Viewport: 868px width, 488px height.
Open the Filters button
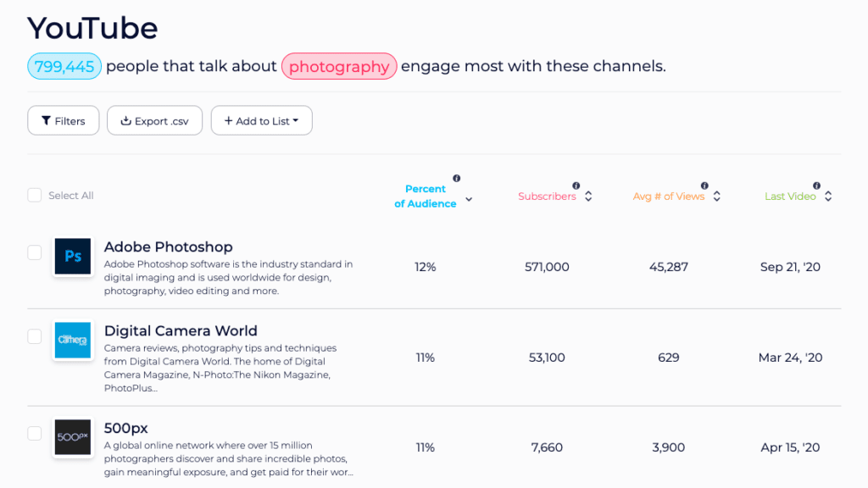point(63,120)
